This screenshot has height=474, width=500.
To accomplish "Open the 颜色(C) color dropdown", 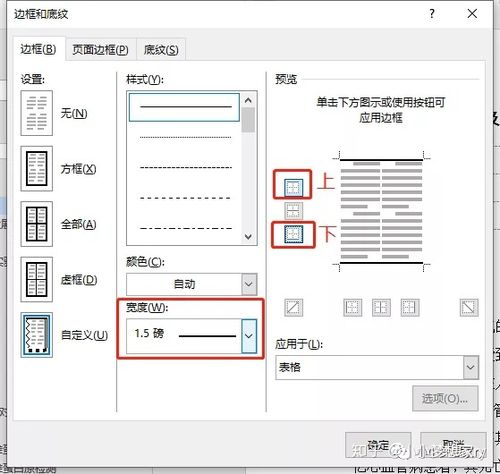I will [249, 284].
